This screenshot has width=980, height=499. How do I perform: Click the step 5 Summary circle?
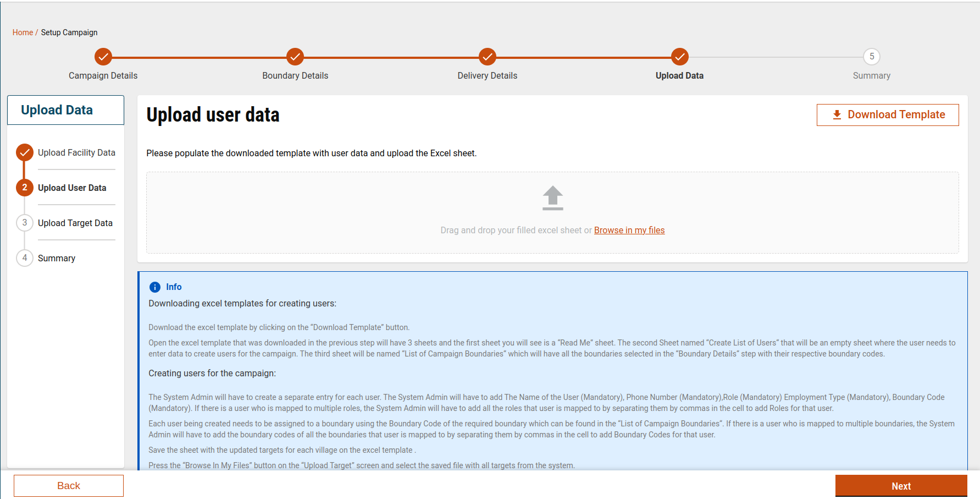pos(871,57)
